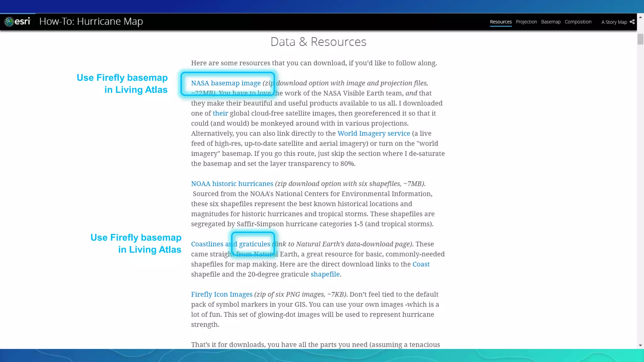The width and height of the screenshot is (644, 362).
Task: Click the scrollbar up arrow
Action: 641,17
